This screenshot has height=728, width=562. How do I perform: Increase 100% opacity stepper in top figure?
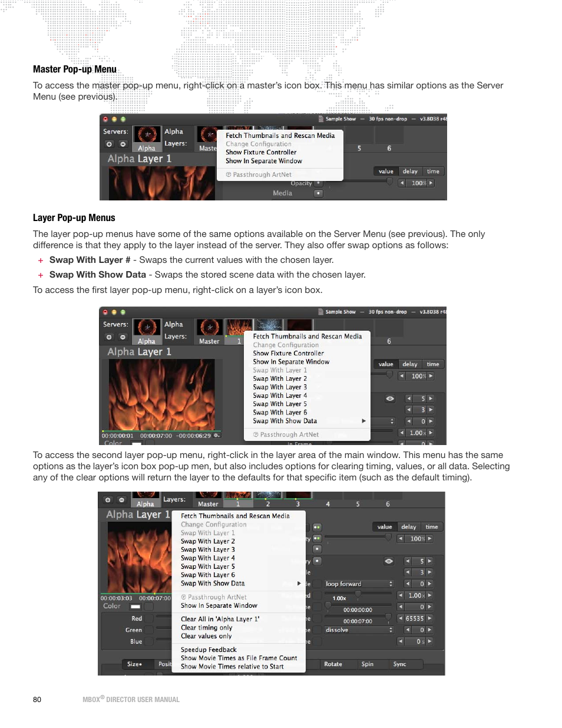[431, 183]
